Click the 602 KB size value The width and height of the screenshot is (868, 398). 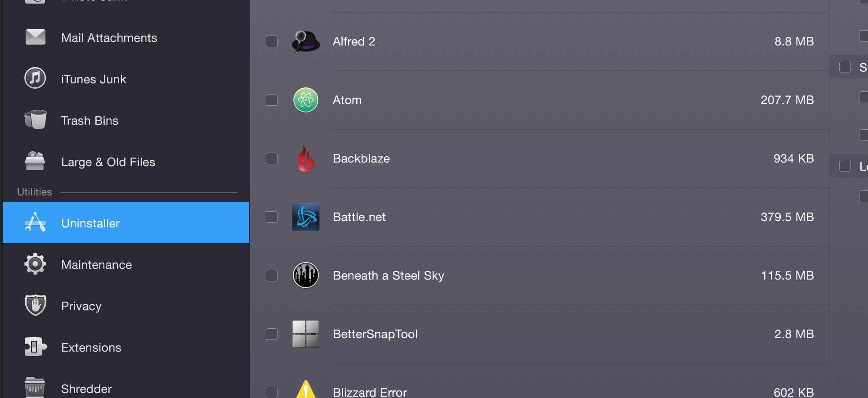[794, 392]
